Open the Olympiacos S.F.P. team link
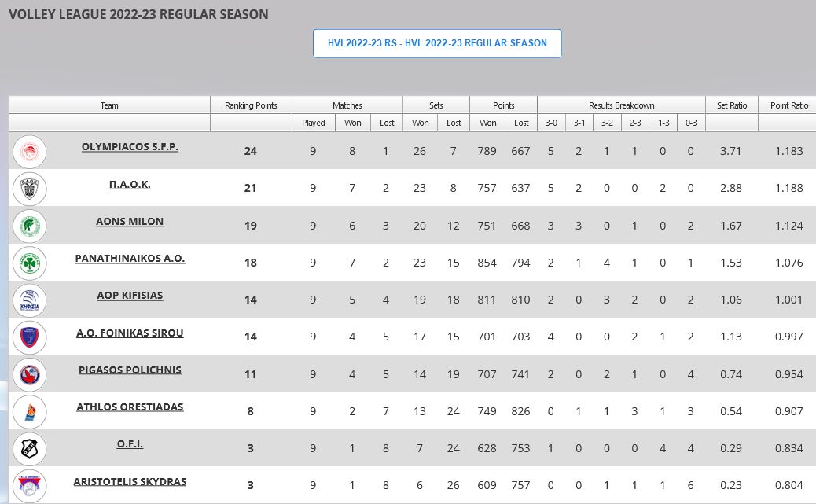The image size is (816, 504). [x=130, y=146]
